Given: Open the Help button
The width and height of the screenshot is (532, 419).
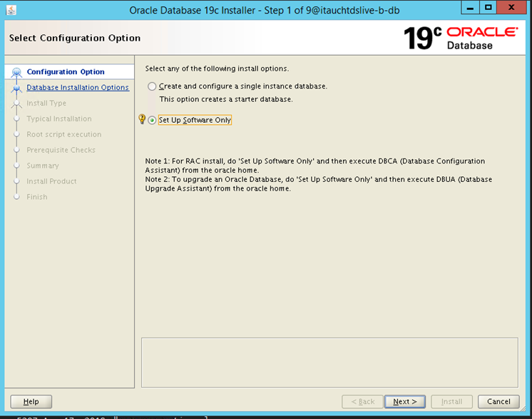Looking at the screenshot, I should point(31,401).
